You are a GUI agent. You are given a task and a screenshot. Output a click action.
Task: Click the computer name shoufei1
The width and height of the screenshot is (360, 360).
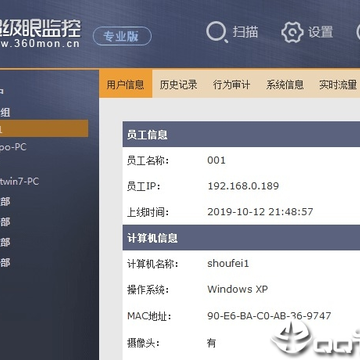pyautogui.click(x=228, y=264)
